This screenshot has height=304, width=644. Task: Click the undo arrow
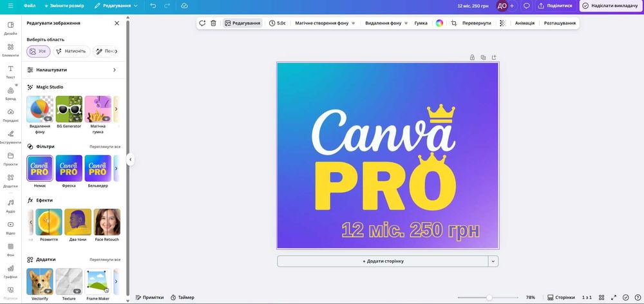pyautogui.click(x=153, y=6)
